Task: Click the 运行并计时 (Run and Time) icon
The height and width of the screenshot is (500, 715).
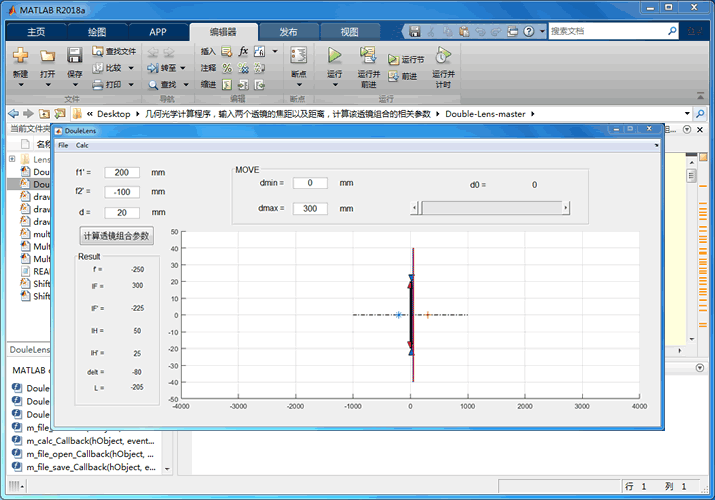Action: pos(442,56)
